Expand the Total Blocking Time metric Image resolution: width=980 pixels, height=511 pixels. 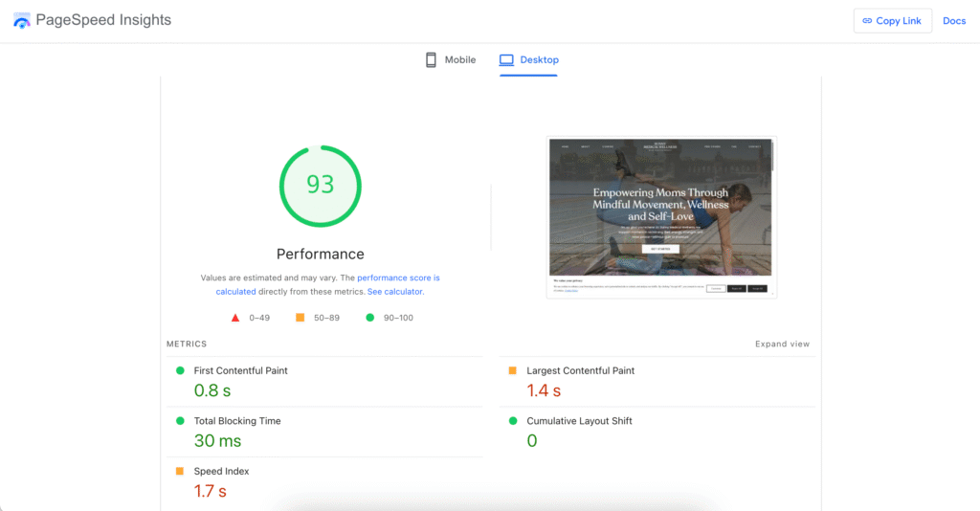(x=236, y=421)
